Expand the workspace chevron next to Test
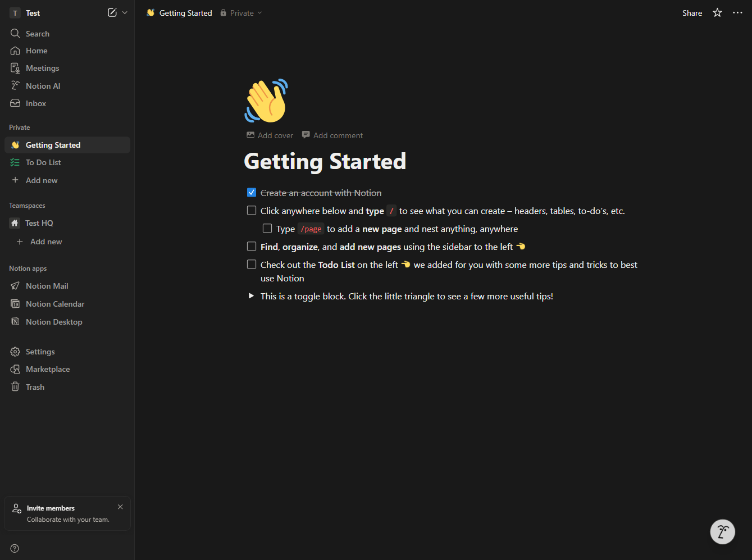This screenshot has height=560, width=752. (125, 12)
